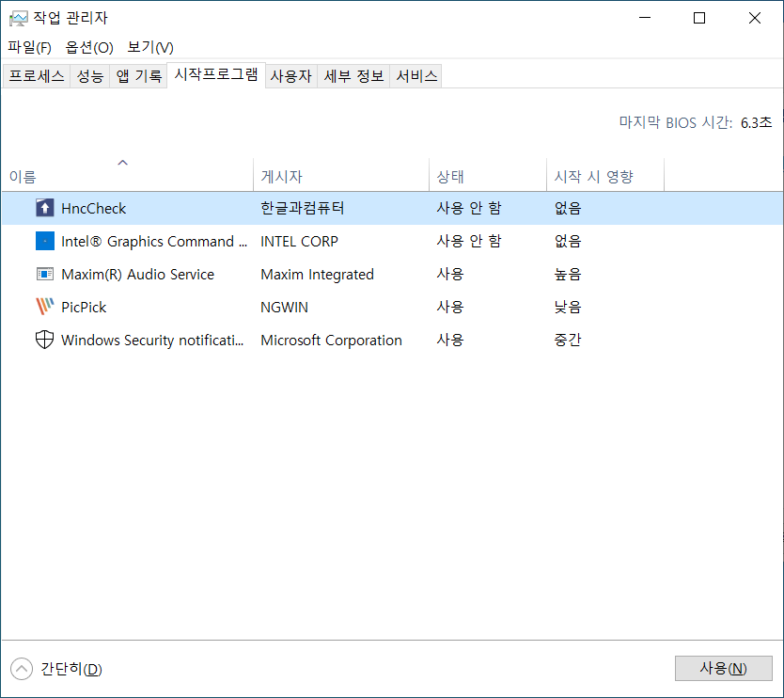Image resolution: width=784 pixels, height=698 pixels.
Task: Collapse to fewer details with 간단히(D) arrow
Action: tap(22, 669)
